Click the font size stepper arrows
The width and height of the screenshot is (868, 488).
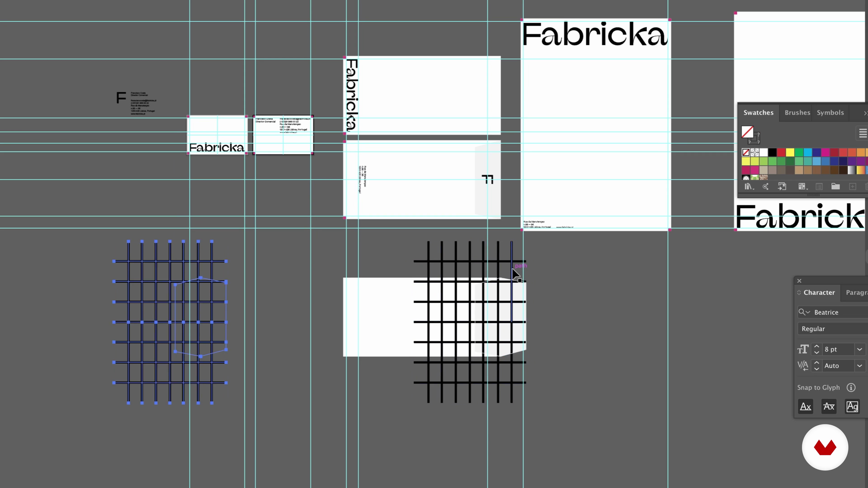[x=816, y=349]
